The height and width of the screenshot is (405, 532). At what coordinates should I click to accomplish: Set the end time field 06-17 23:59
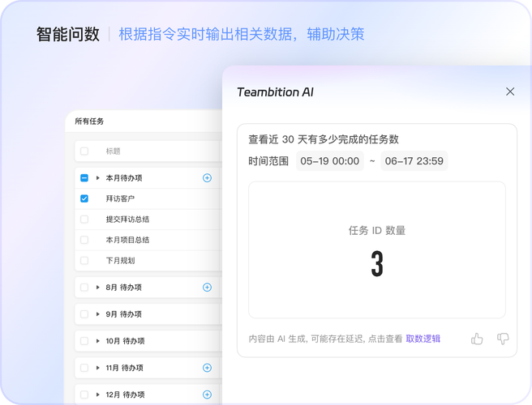click(414, 161)
